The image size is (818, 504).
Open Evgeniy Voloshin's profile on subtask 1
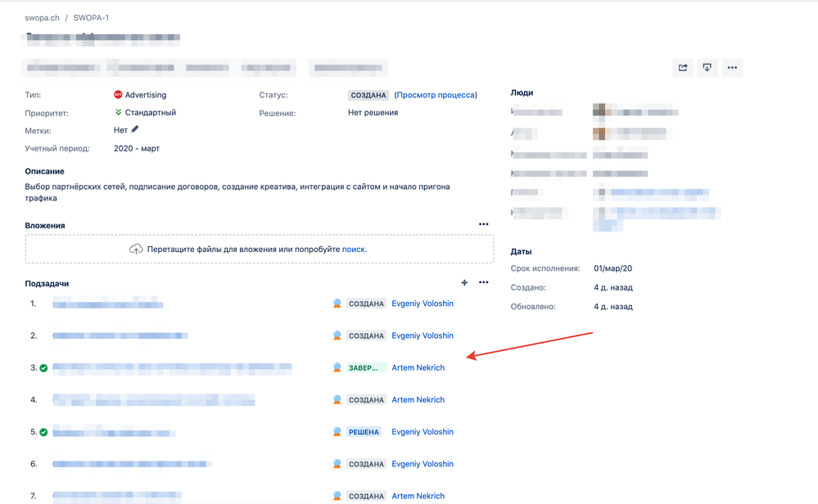[x=423, y=304]
